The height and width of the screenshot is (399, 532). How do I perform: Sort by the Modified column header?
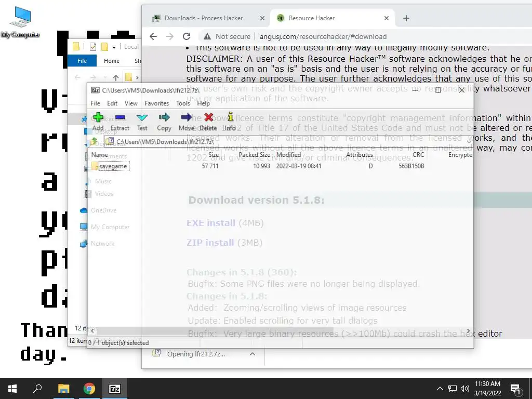(289, 155)
